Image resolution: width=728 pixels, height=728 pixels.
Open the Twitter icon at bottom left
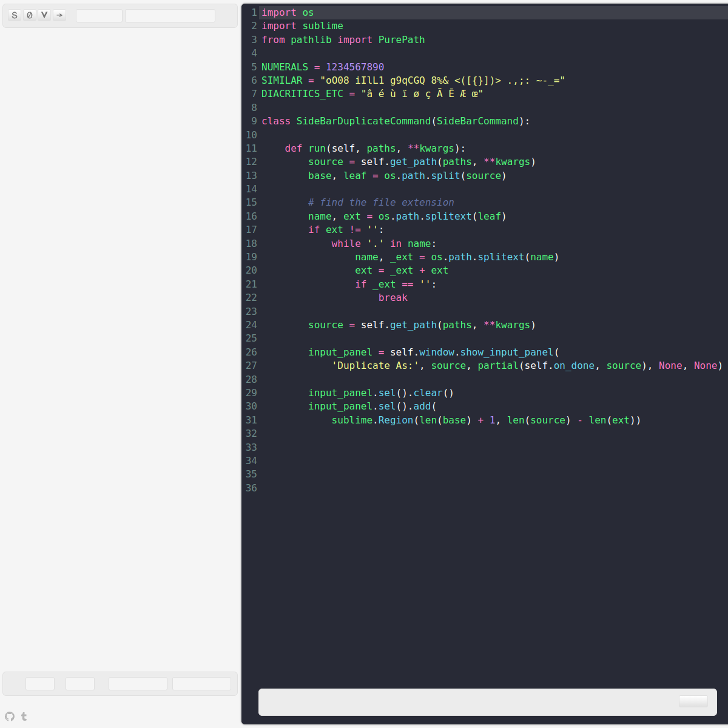tap(24, 716)
